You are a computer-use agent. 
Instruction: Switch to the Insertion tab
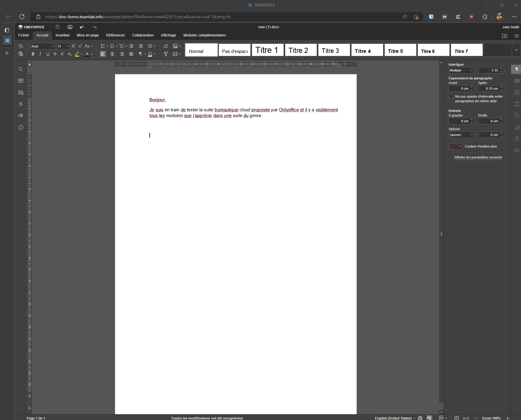pyautogui.click(x=62, y=35)
